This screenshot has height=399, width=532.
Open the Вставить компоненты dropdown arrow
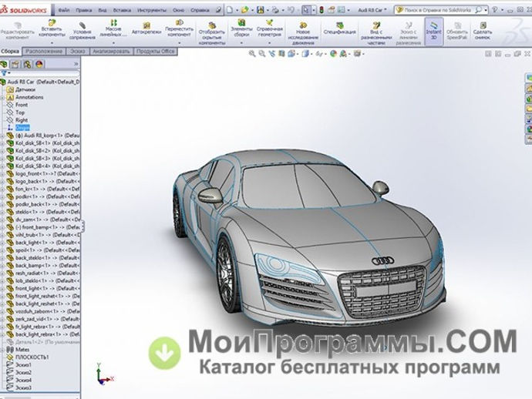click(x=52, y=43)
